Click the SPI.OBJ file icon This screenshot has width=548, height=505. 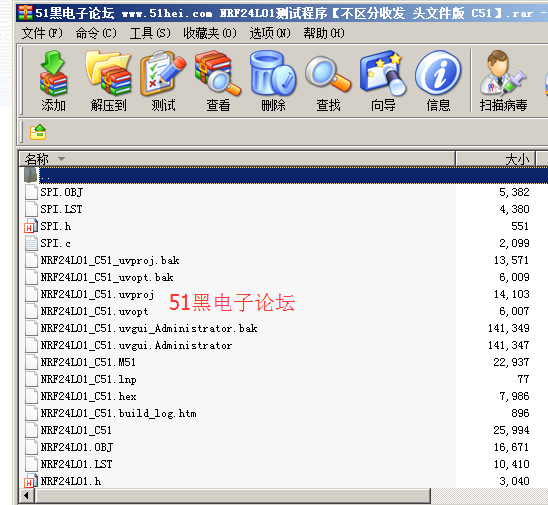click(31, 192)
